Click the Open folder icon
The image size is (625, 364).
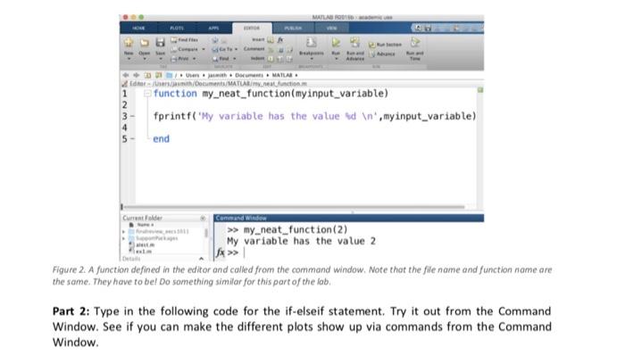pyautogui.click(x=145, y=42)
